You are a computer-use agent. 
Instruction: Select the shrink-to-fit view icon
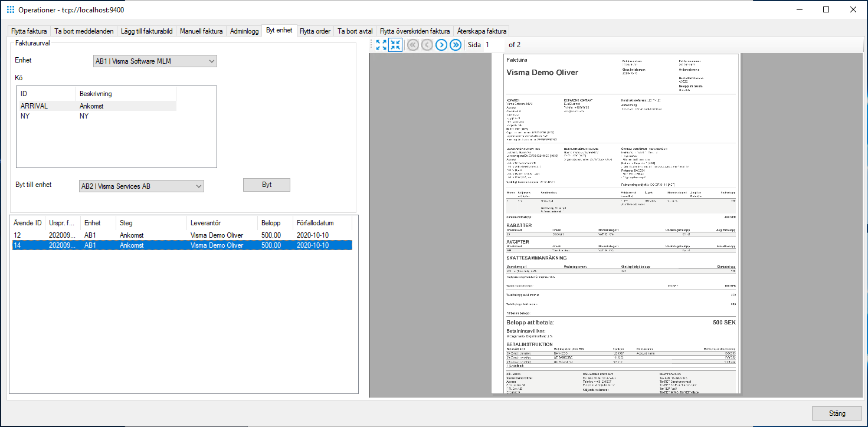click(x=395, y=44)
